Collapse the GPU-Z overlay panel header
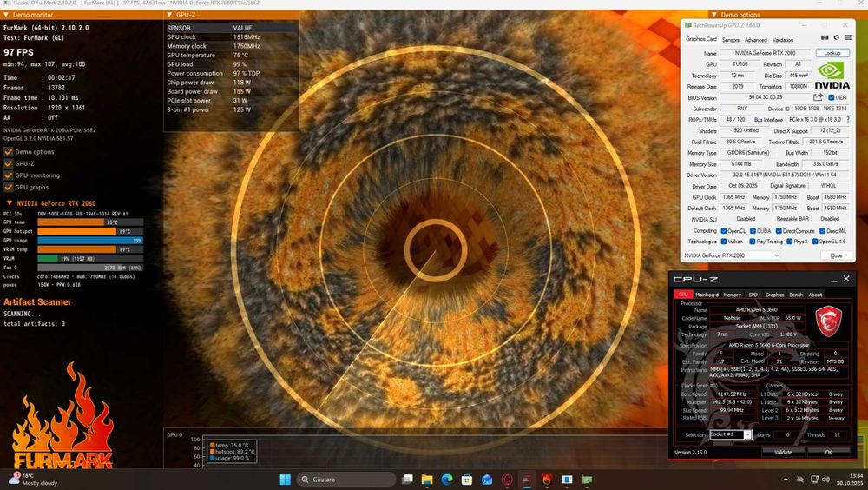The width and height of the screenshot is (868, 490). 169,15
